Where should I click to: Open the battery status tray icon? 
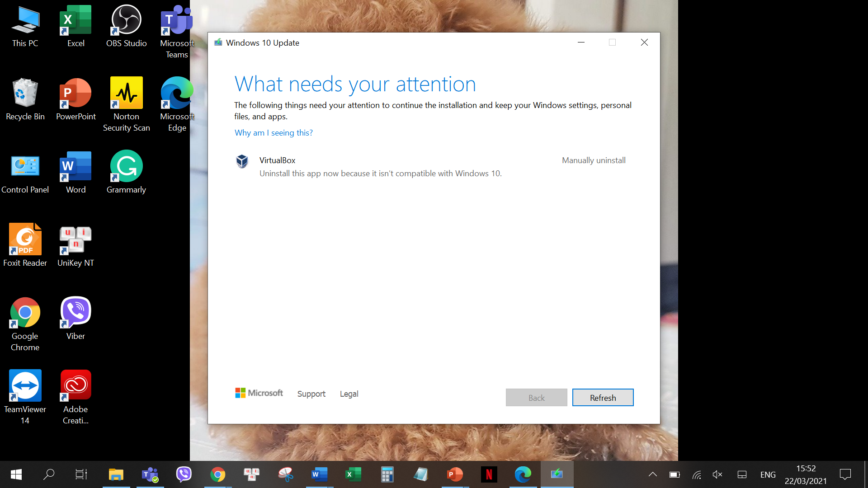[x=675, y=474]
